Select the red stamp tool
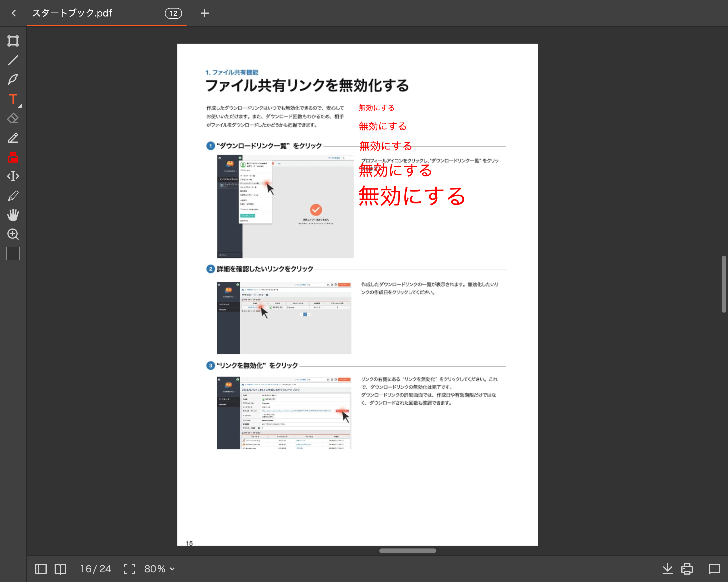Viewport: 728px width, 582px height. pyautogui.click(x=13, y=157)
